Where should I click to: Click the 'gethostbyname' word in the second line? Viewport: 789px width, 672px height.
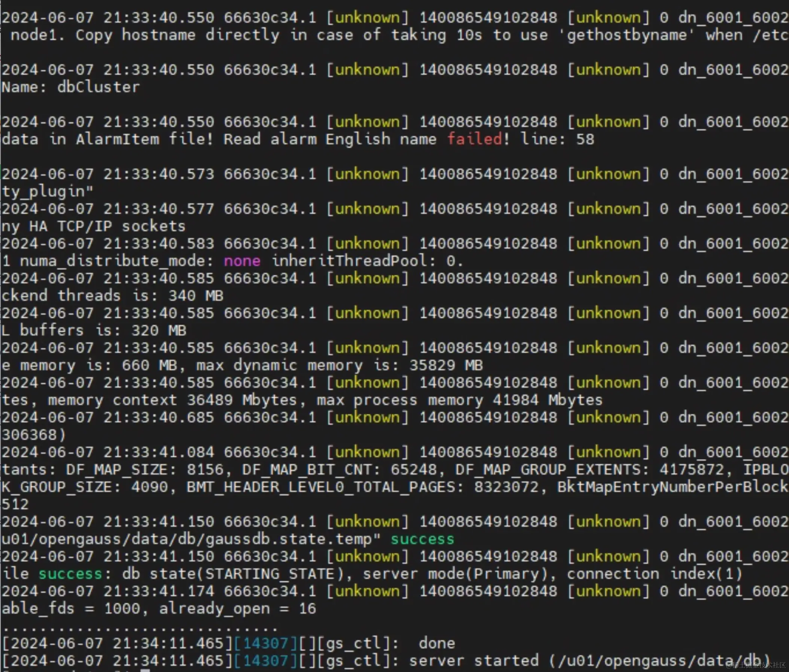(627, 35)
